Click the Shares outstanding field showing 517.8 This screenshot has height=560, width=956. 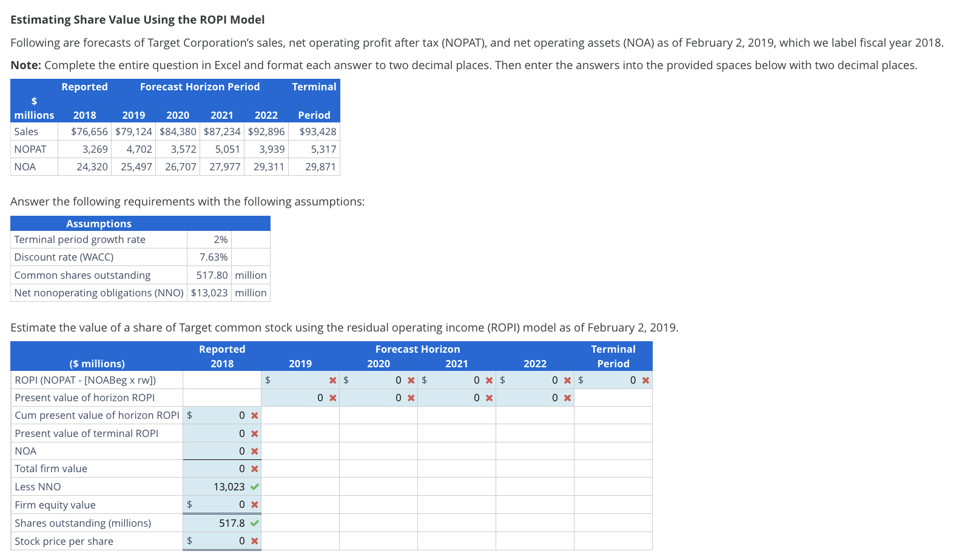(x=222, y=523)
